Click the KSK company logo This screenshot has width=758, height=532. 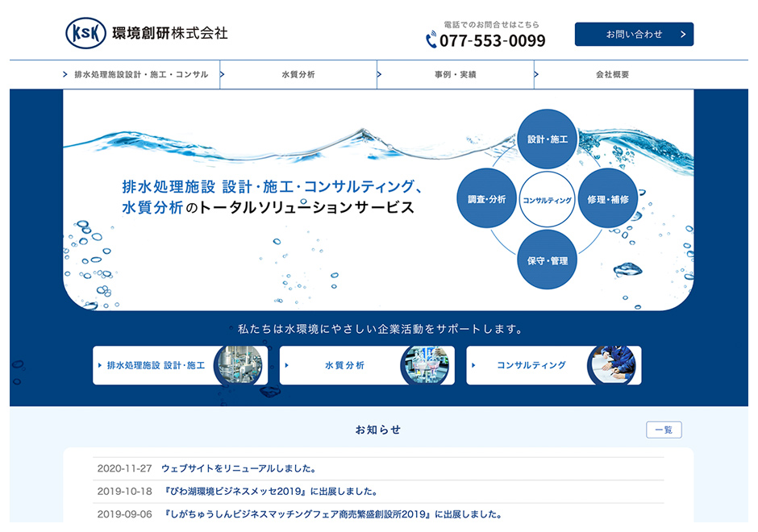[x=86, y=33]
